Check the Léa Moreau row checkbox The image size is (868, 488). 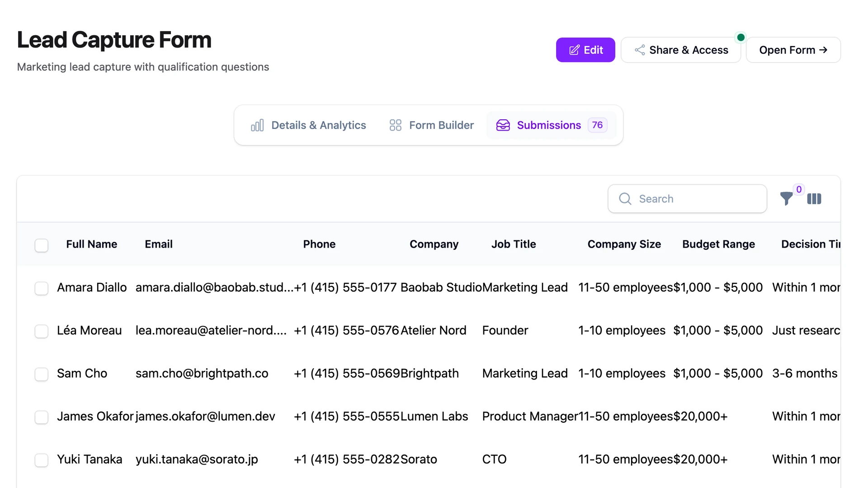pos(42,331)
